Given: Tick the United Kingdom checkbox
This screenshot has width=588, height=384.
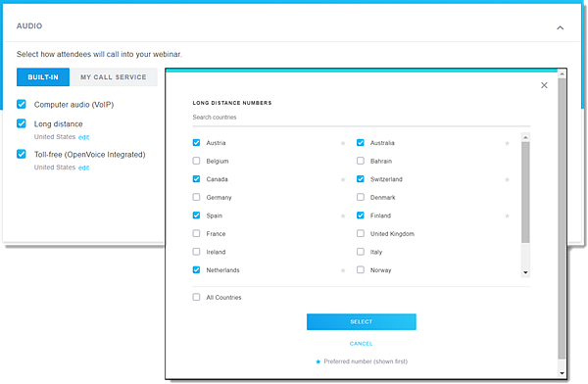Looking at the screenshot, I should (x=361, y=233).
